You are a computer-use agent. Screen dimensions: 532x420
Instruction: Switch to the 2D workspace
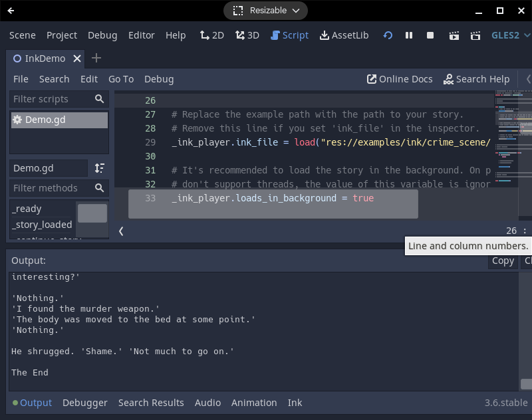211,35
